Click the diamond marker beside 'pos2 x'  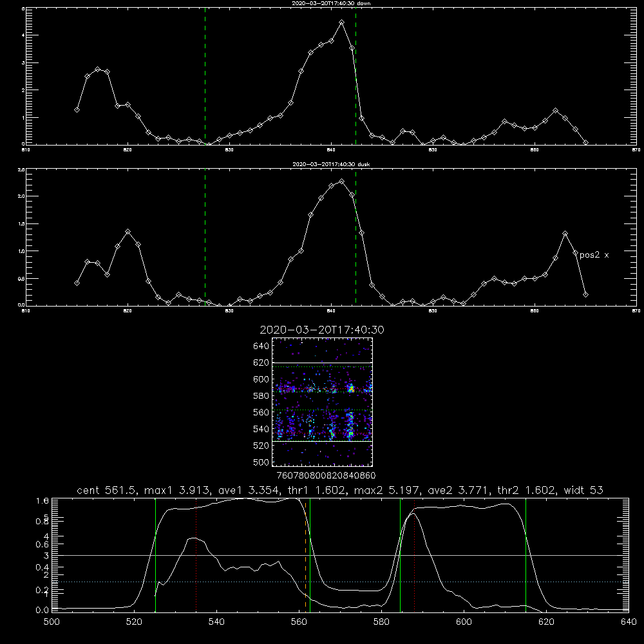coord(575,252)
